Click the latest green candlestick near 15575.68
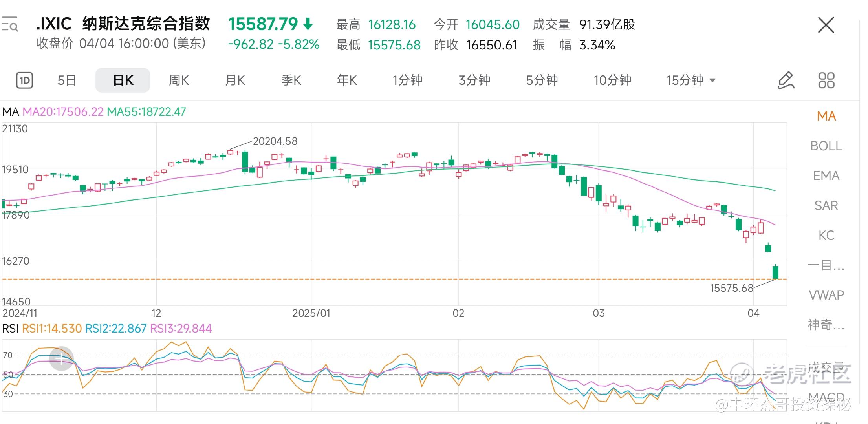The image size is (868, 424). point(775,272)
